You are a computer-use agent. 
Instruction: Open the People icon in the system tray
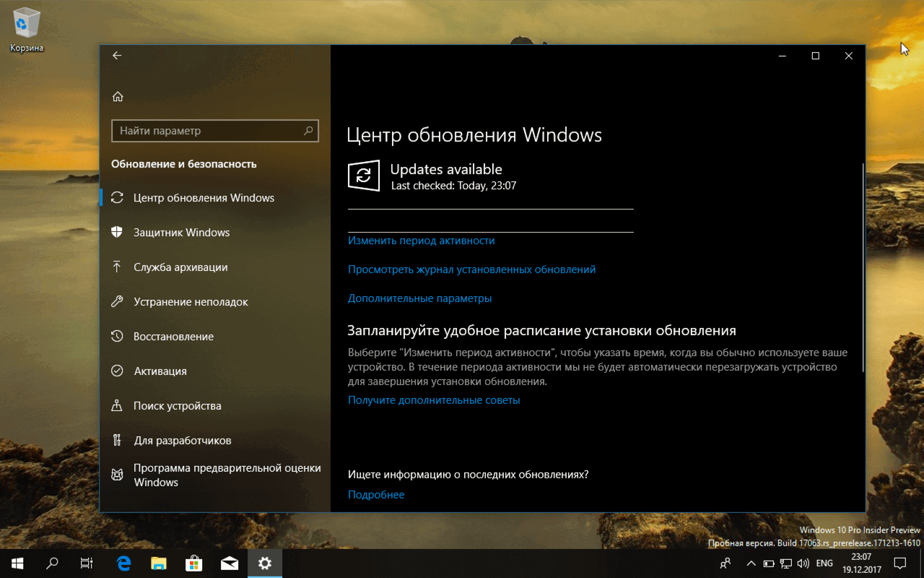click(725, 563)
